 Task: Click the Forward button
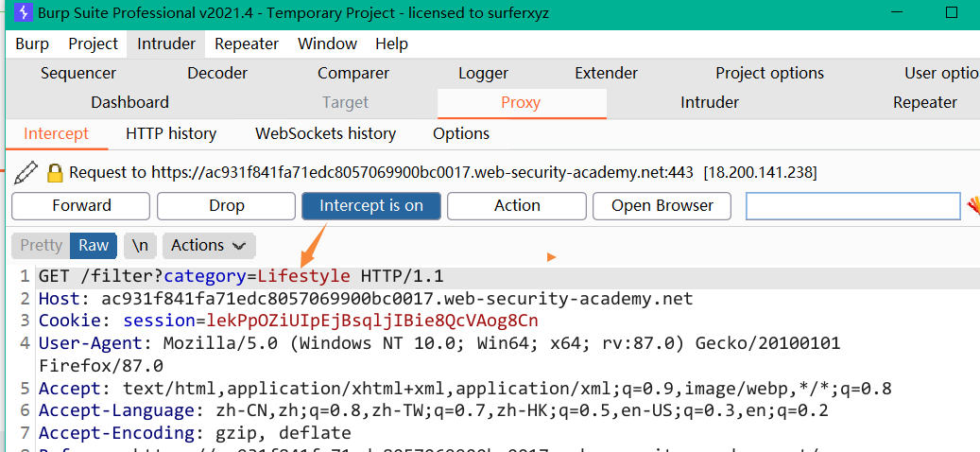tap(80, 206)
